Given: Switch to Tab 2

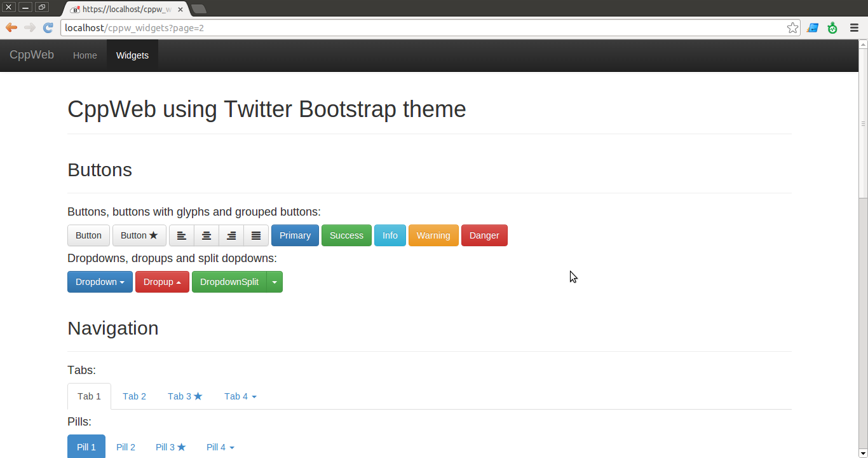Looking at the screenshot, I should [x=134, y=396].
